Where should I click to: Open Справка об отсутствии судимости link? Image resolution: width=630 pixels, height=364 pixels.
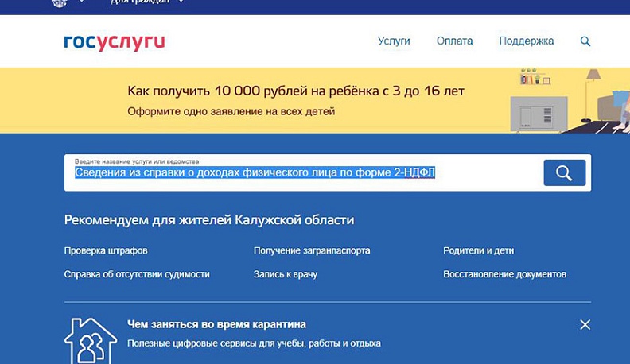click(137, 274)
